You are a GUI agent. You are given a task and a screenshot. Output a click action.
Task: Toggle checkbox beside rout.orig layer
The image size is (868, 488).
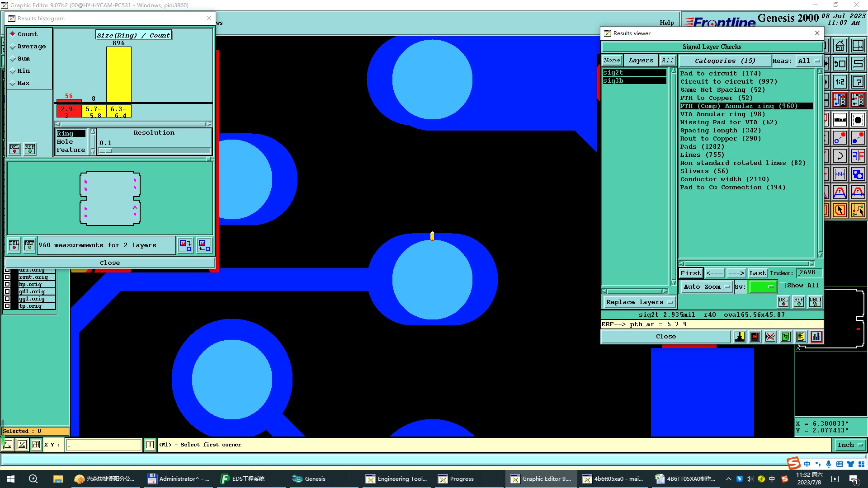tap(7, 277)
